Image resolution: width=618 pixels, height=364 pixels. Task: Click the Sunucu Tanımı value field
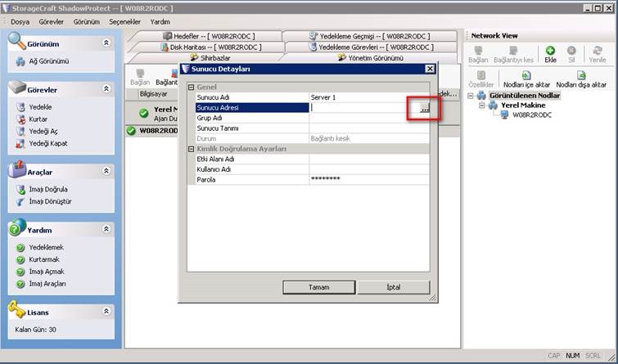[369, 128]
